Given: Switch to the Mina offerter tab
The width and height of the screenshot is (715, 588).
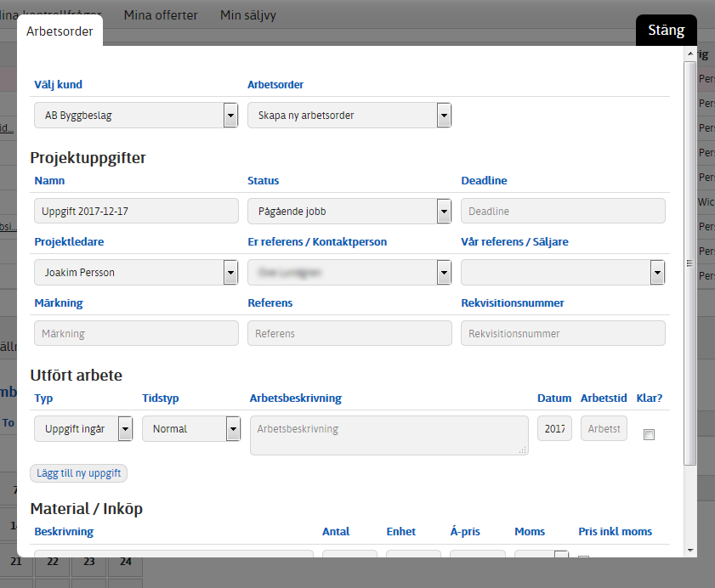Looking at the screenshot, I should 161,15.
